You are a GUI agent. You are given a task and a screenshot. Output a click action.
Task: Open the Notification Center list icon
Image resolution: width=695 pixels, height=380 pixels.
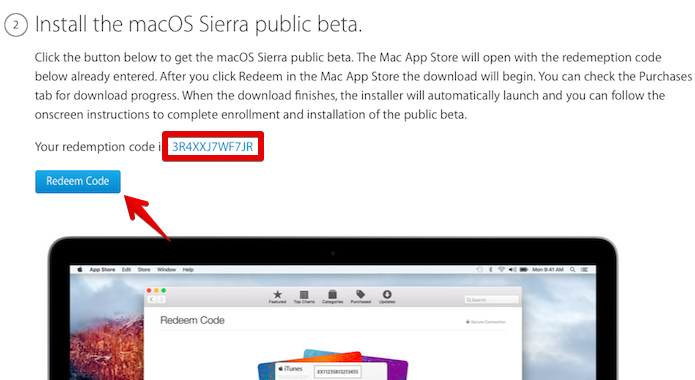point(585,270)
